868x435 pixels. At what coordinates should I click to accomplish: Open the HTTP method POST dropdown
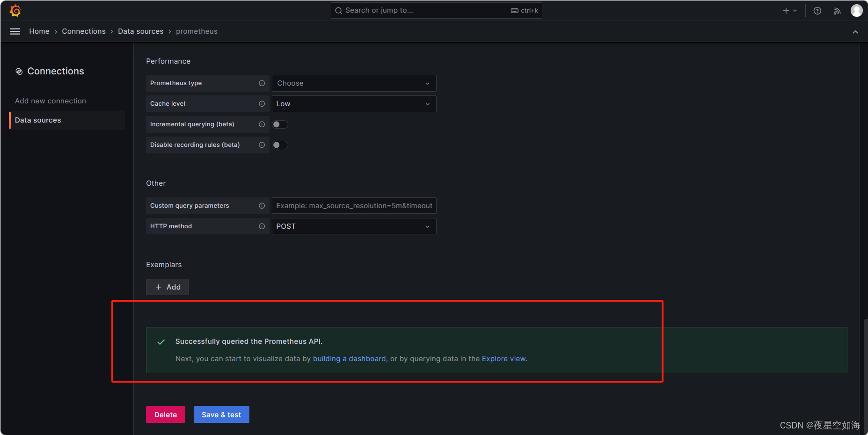click(x=354, y=226)
